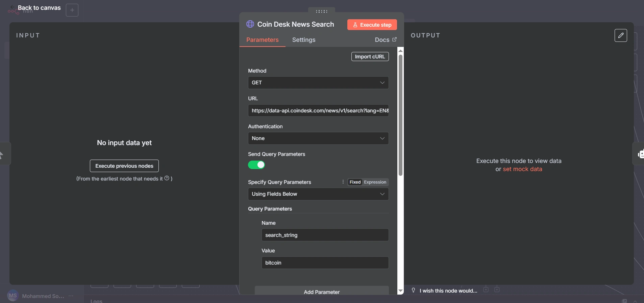Select the Parameters tab
This screenshot has height=303, width=644.
click(x=262, y=40)
